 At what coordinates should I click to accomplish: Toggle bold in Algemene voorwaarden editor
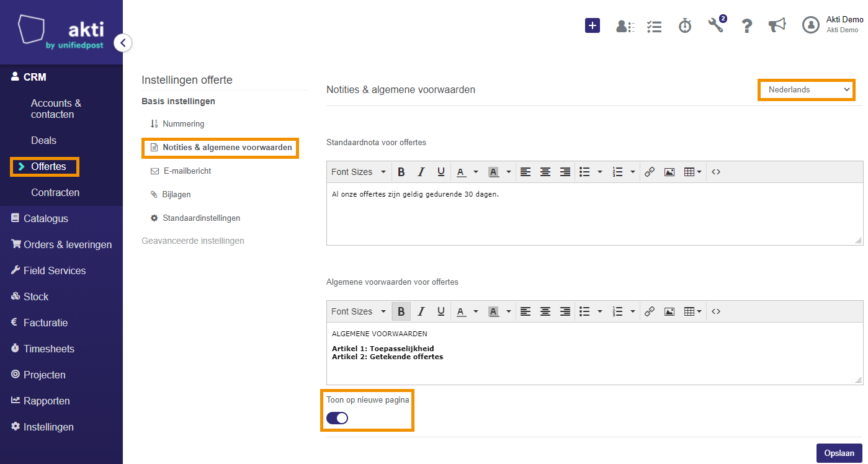(401, 311)
